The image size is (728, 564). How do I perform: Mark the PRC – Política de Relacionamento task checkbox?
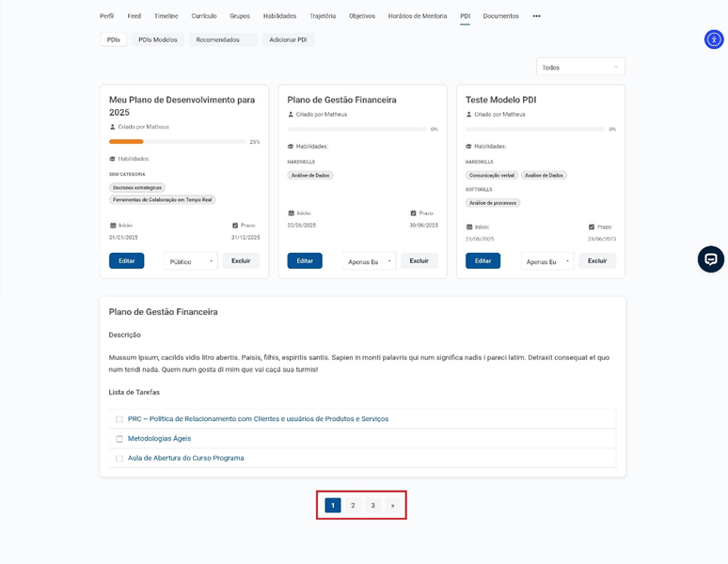[x=119, y=419]
